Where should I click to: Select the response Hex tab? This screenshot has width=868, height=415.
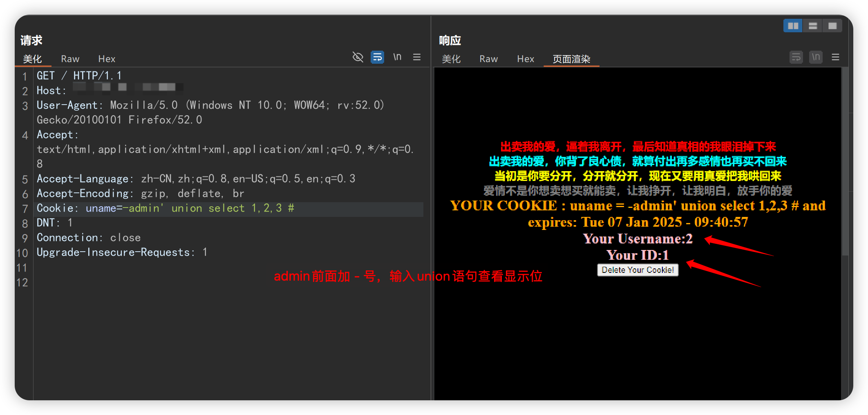coord(526,59)
